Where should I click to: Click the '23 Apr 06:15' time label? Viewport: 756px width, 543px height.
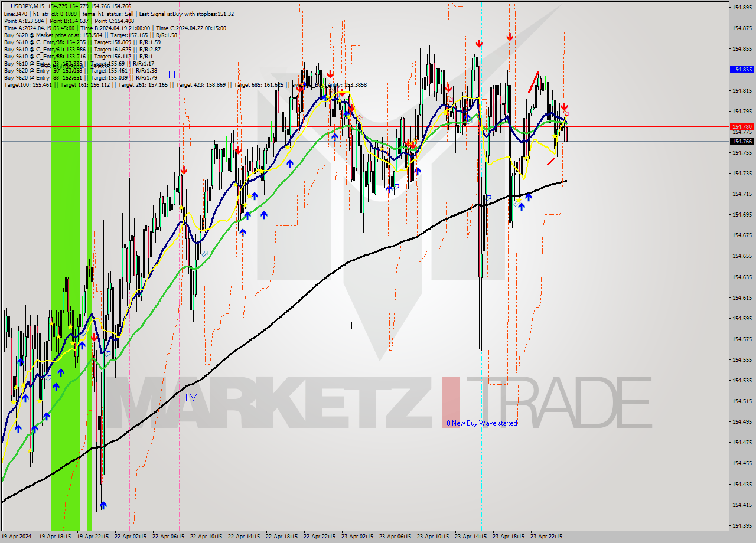pos(396,537)
